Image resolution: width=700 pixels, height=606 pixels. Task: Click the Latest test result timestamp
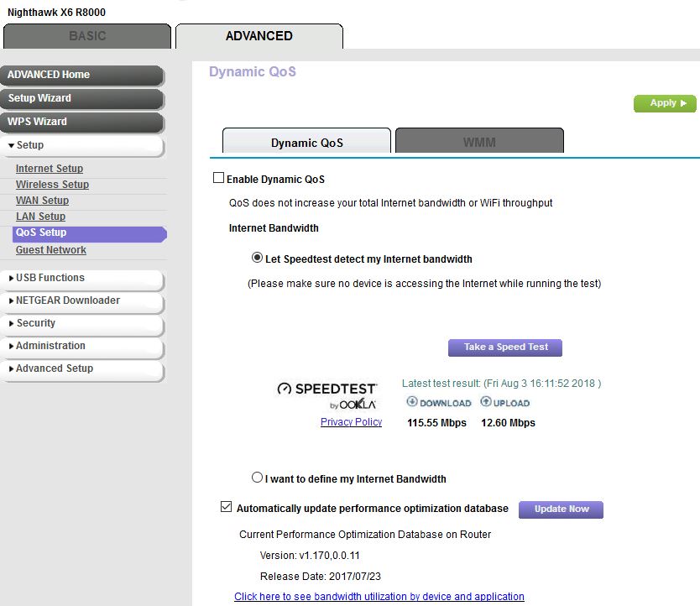[x=501, y=384]
